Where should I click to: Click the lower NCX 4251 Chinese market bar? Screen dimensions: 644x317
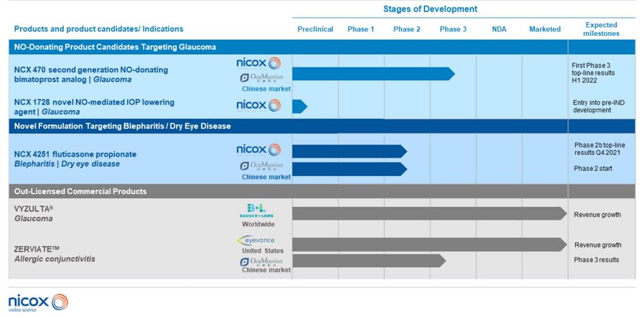350,169
